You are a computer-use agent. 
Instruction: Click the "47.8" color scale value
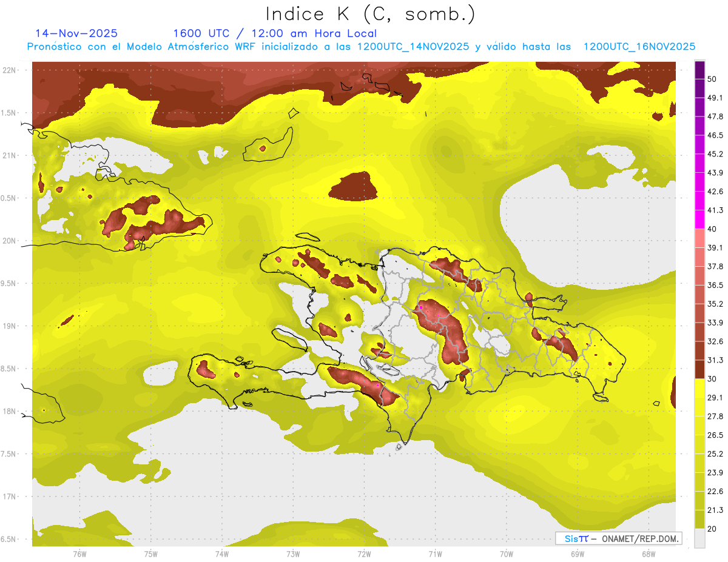[x=715, y=116]
